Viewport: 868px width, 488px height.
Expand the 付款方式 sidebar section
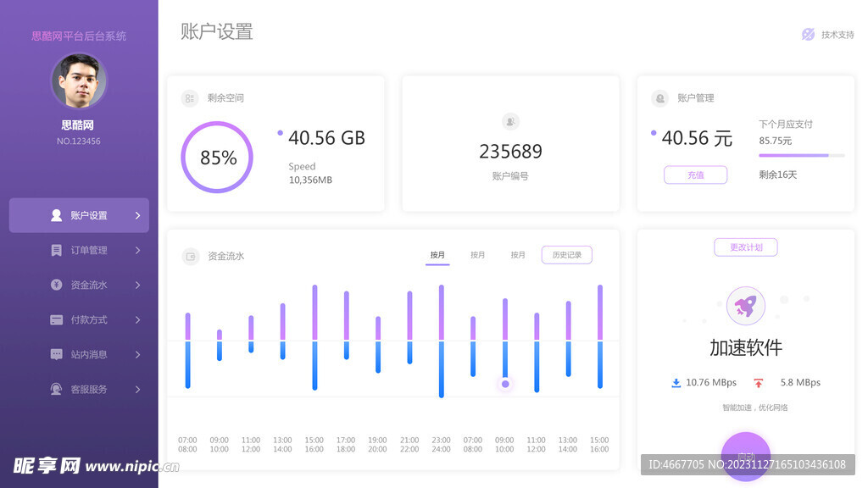[x=136, y=319]
